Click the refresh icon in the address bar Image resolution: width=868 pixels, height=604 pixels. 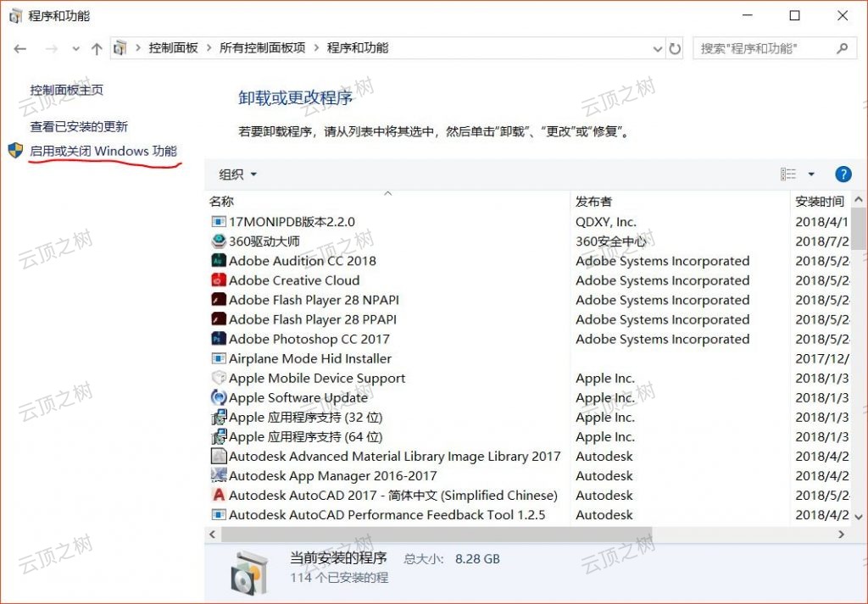675,48
